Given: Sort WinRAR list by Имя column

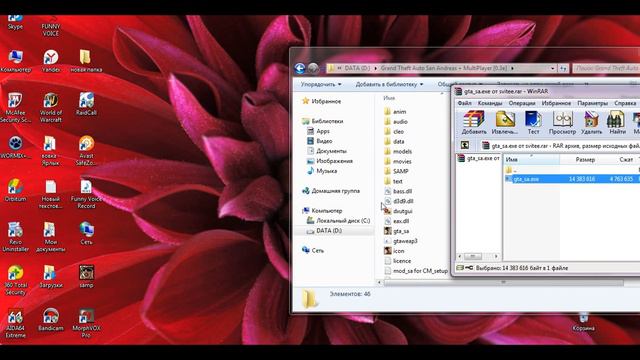Looking at the screenshot, I should [x=532, y=160].
